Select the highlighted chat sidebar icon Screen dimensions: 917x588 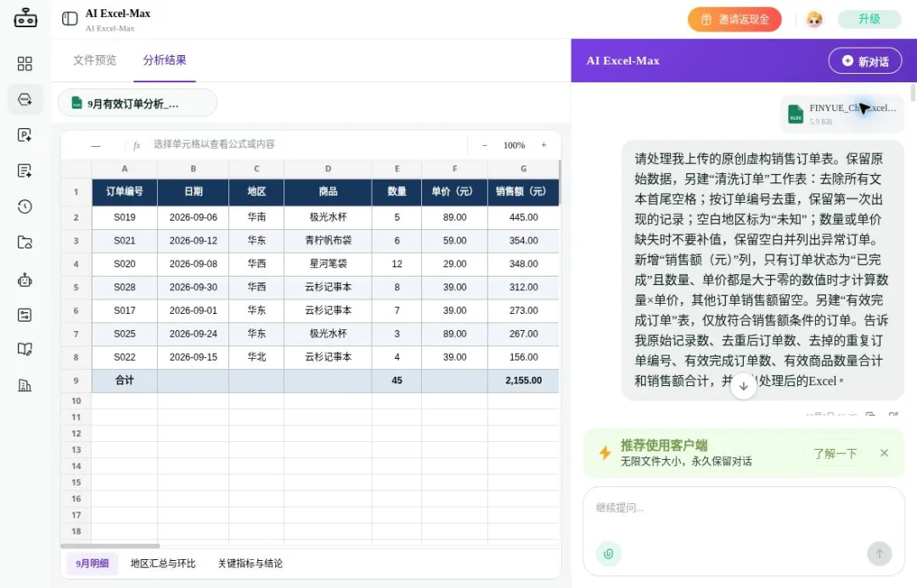[25, 99]
